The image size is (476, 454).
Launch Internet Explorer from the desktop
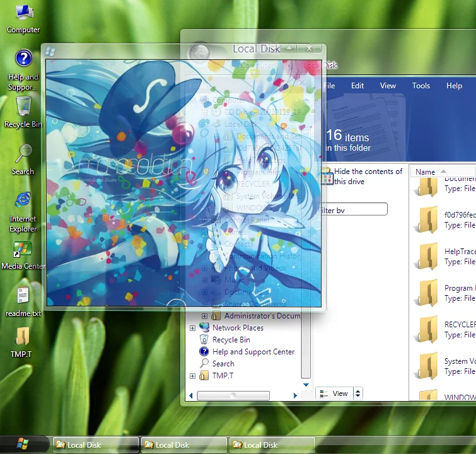click(x=23, y=201)
